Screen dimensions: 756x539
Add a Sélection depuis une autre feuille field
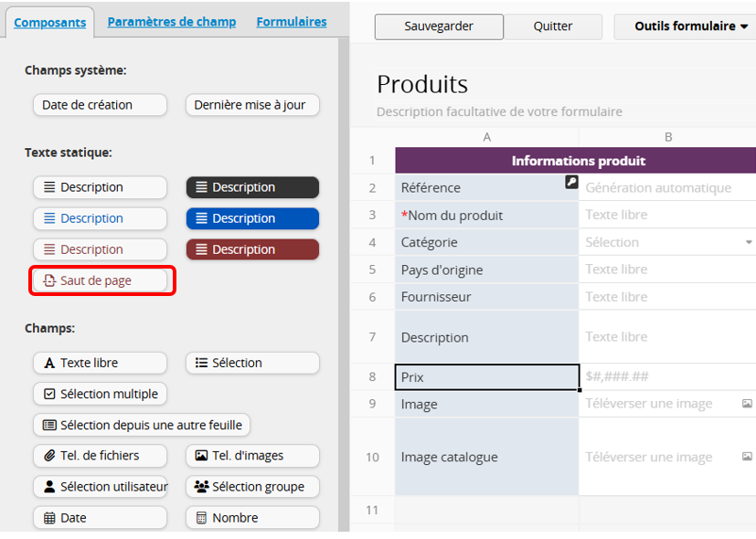point(142,425)
